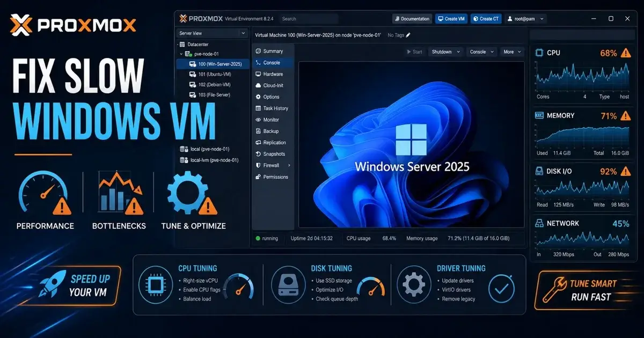Collapse the pve-node-01 tree chevron
644x338 pixels.
coord(181,54)
